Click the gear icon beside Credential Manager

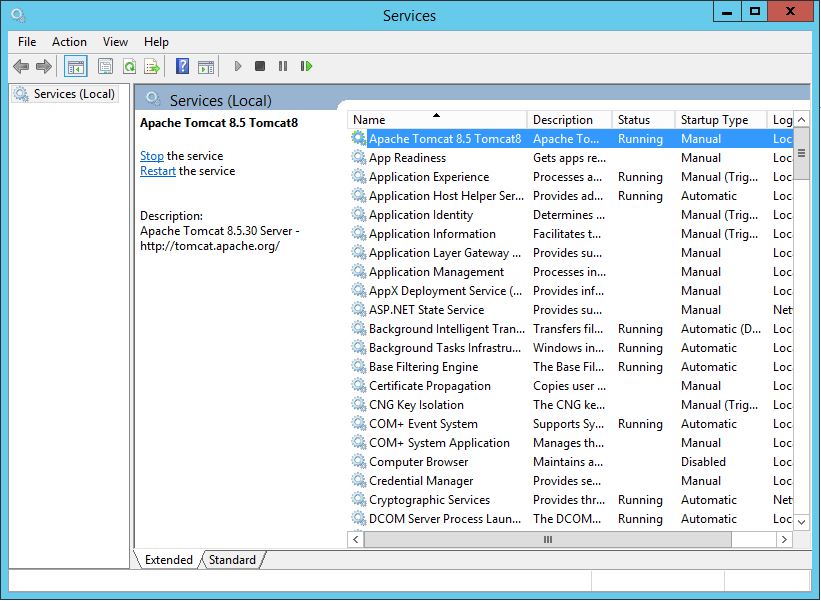(x=359, y=480)
